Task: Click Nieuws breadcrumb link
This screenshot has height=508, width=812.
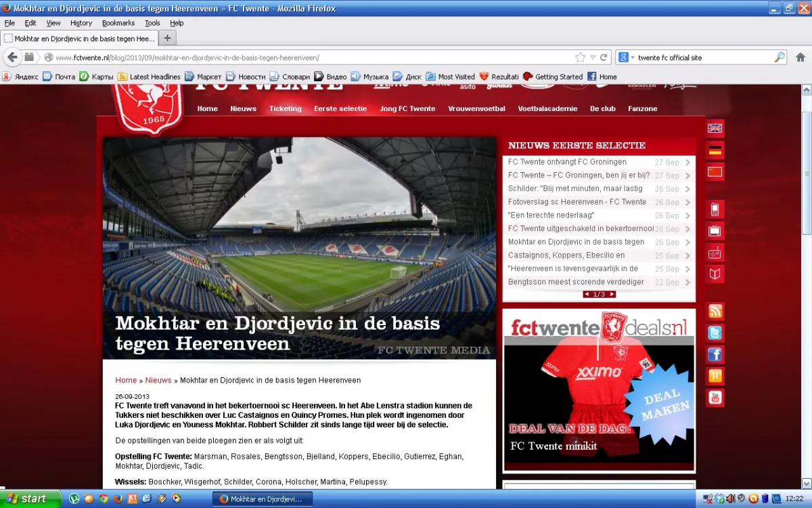Action: point(158,380)
